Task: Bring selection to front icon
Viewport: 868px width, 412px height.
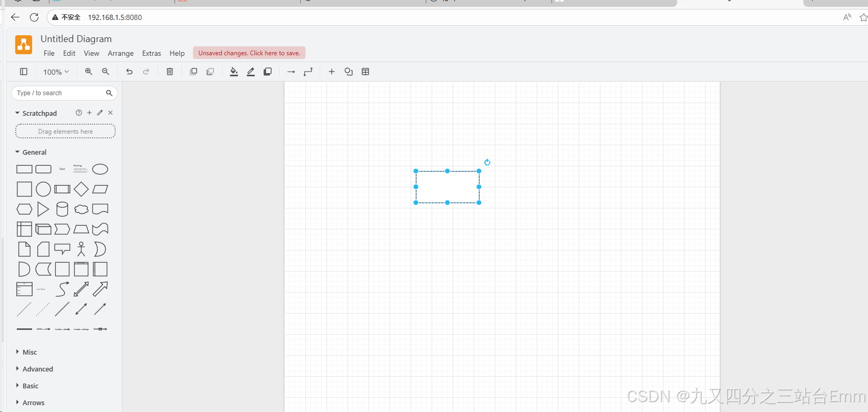Action: [x=193, y=72]
